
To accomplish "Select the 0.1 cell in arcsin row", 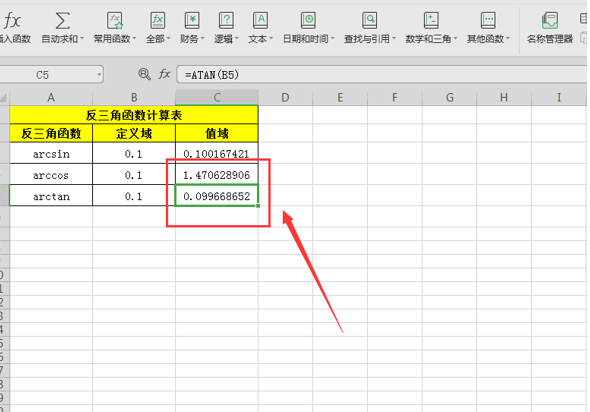I will 134,153.
